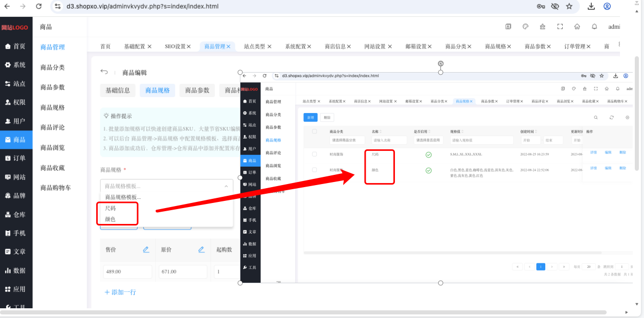
Task: Open the 基础信息 tab under 商品编辑
Action: pyautogui.click(x=118, y=90)
